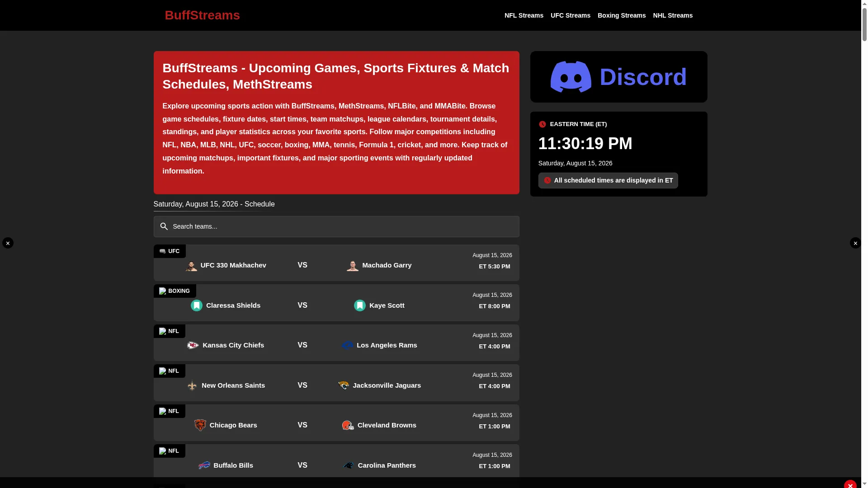Open the Discord logo icon
The width and height of the screenshot is (868, 488).
click(x=571, y=77)
